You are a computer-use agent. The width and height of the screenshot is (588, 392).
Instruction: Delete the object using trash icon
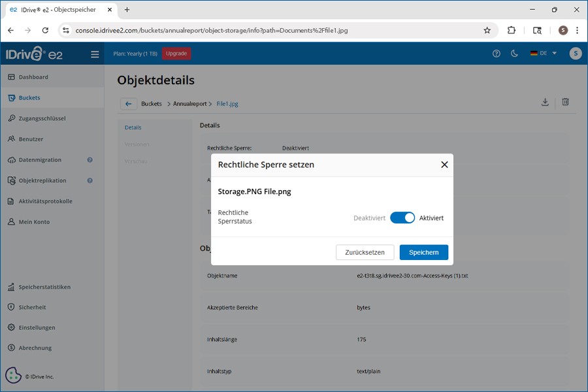[x=565, y=103]
